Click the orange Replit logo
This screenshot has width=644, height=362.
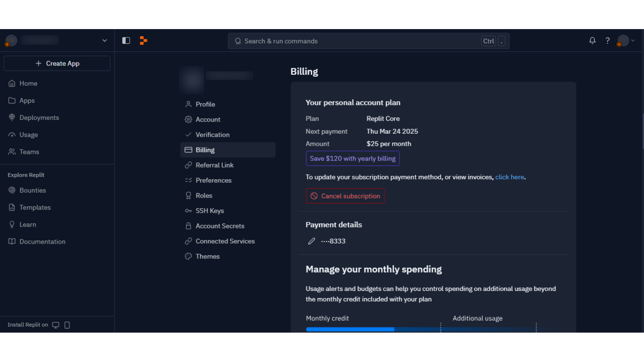144,41
